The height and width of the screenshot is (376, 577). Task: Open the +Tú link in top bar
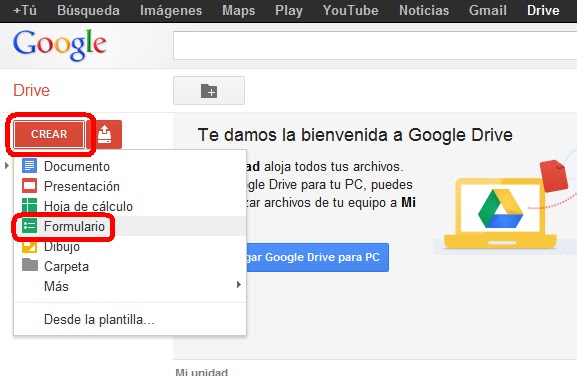point(25,10)
